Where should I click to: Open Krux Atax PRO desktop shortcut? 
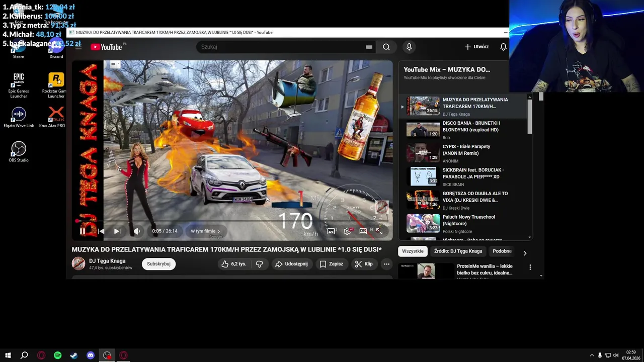pyautogui.click(x=56, y=118)
